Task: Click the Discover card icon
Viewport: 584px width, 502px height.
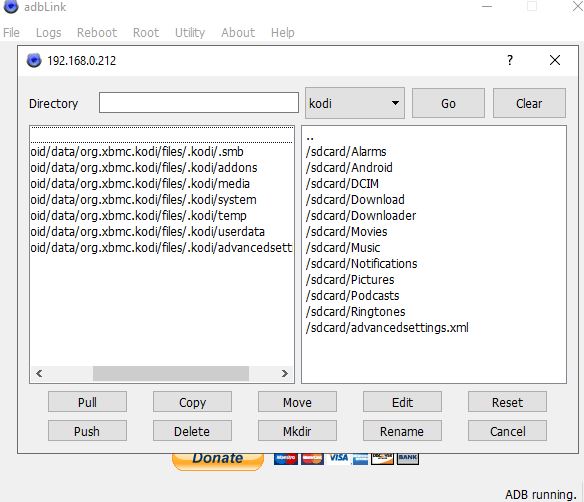Action: pos(382,459)
